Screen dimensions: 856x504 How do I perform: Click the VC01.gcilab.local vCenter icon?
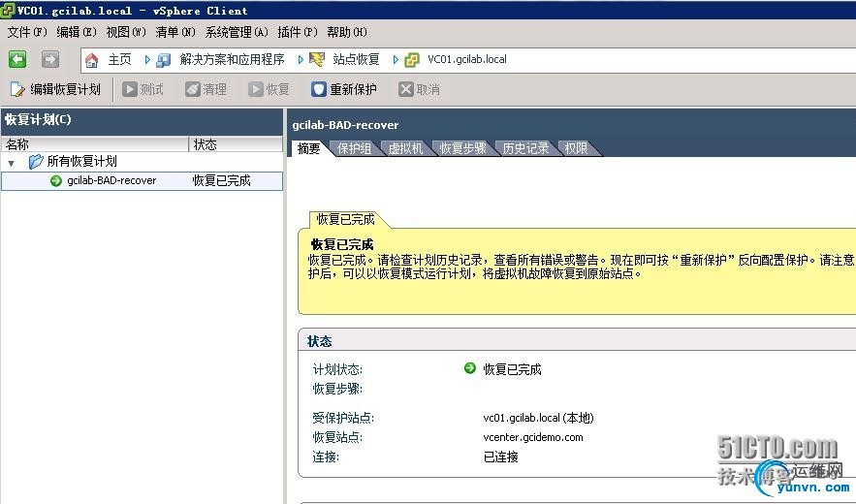(x=412, y=59)
